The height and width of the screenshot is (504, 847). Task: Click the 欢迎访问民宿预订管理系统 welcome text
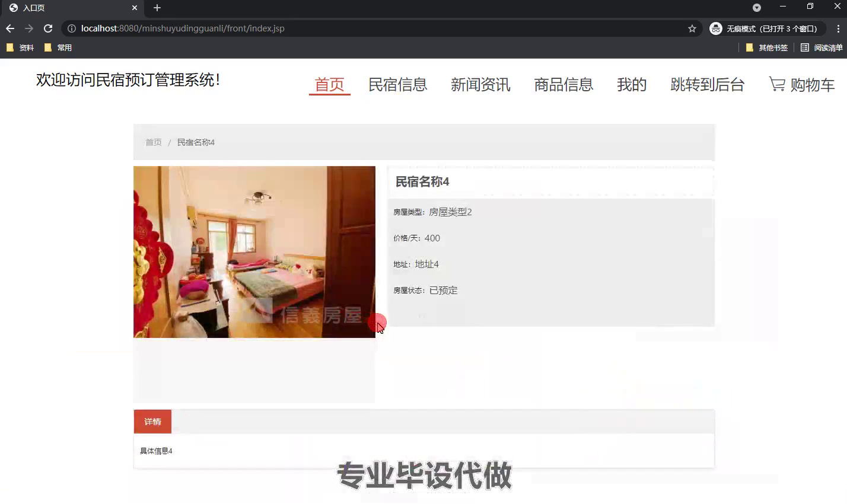pos(128,80)
